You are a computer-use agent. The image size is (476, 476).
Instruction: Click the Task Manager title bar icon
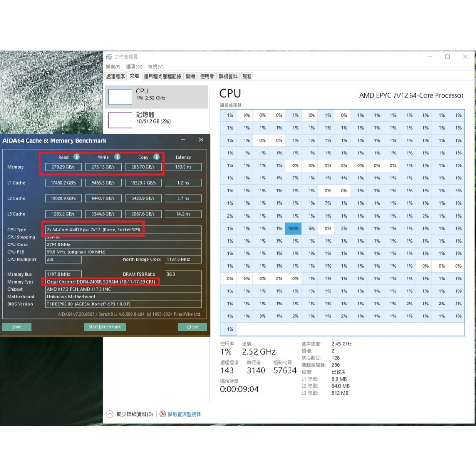click(x=109, y=57)
